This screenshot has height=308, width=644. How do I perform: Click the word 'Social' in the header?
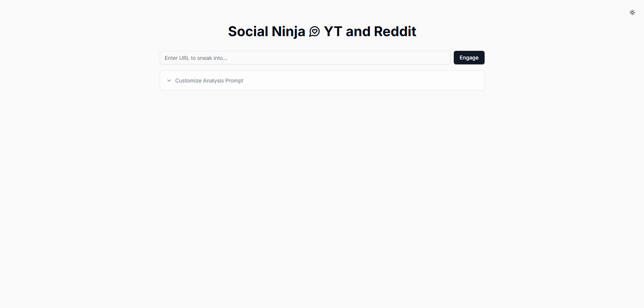coord(248,32)
